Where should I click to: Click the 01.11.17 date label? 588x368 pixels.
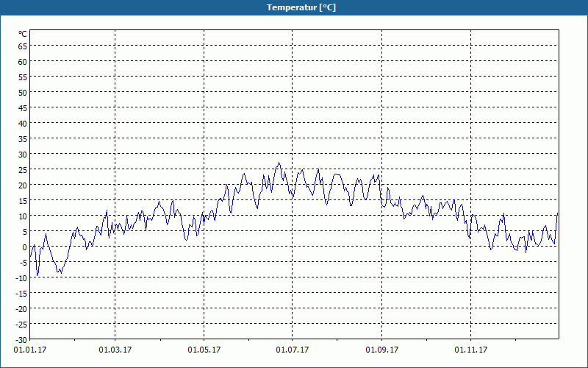coord(471,350)
